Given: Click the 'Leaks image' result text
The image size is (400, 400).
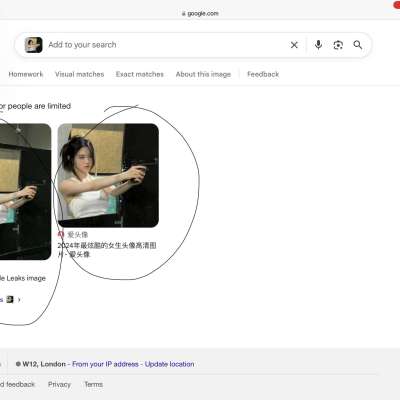Looking at the screenshot, I should (25, 278).
